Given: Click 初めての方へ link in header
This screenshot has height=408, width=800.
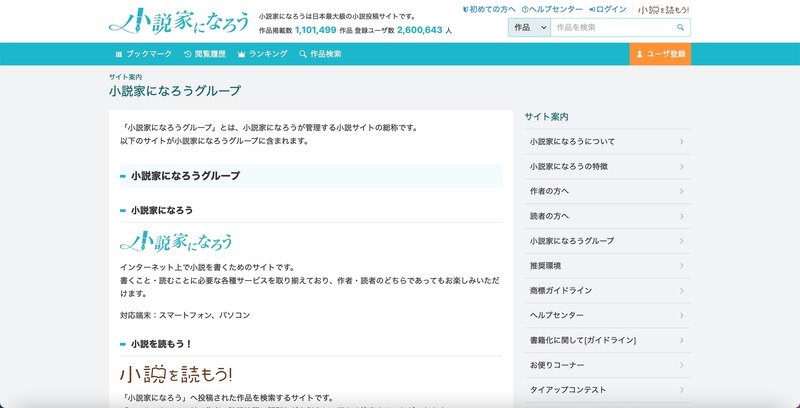Looking at the screenshot, I should click(491, 9).
